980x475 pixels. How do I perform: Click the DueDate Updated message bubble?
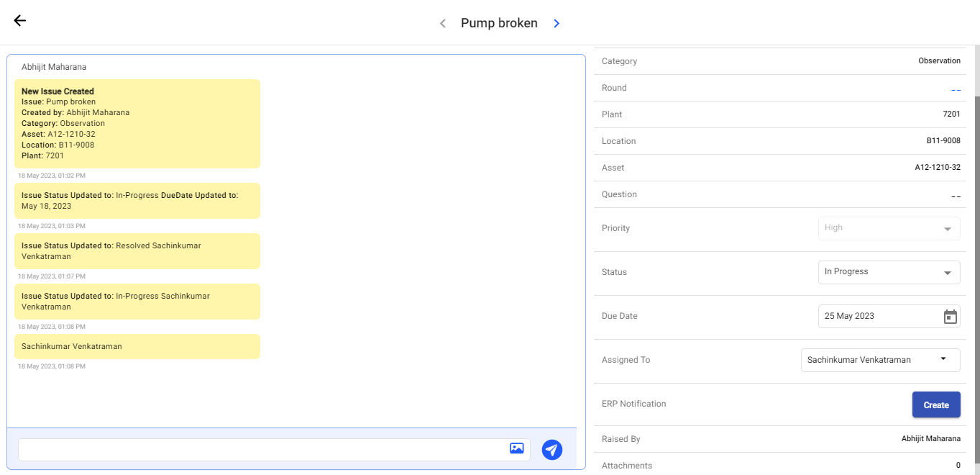pos(137,201)
